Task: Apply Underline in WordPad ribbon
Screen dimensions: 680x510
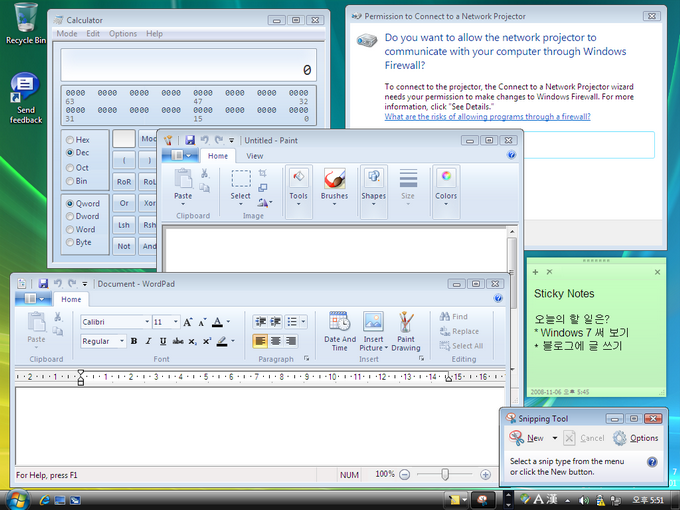Action: pyautogui.click(x=163, y=341)
